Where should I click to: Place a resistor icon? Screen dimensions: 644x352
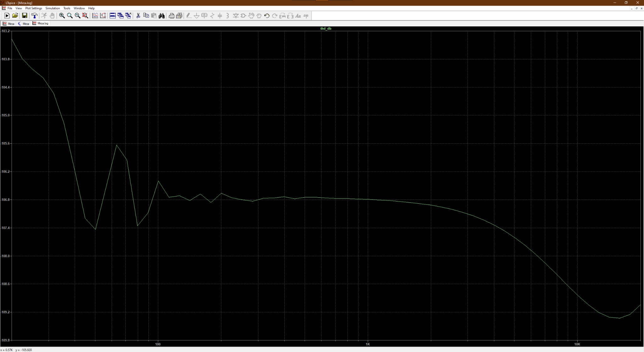[x=212, y=16]
